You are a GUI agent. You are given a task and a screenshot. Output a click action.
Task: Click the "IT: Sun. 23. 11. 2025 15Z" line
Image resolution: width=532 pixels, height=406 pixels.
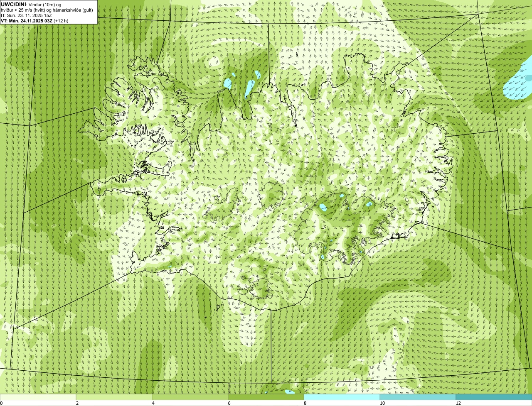(x=26, y=15)
